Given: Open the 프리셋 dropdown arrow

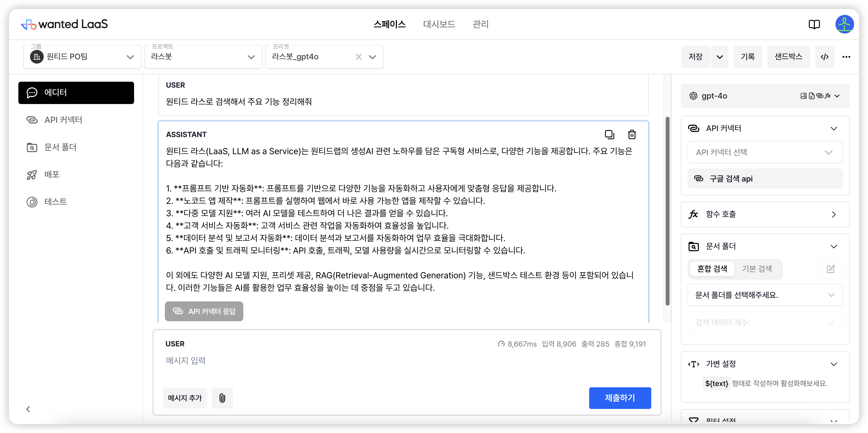Looking at the screenshot, I should tap(372, 57).
